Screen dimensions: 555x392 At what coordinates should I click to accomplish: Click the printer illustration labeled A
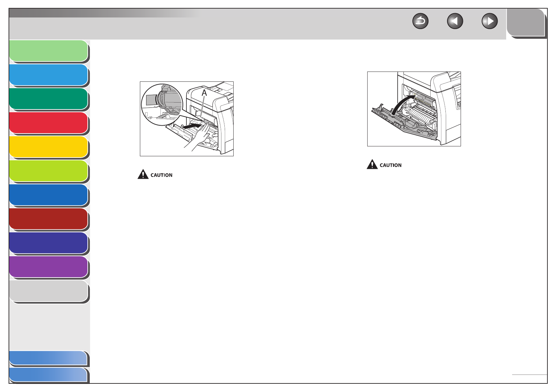coord(187,119)
